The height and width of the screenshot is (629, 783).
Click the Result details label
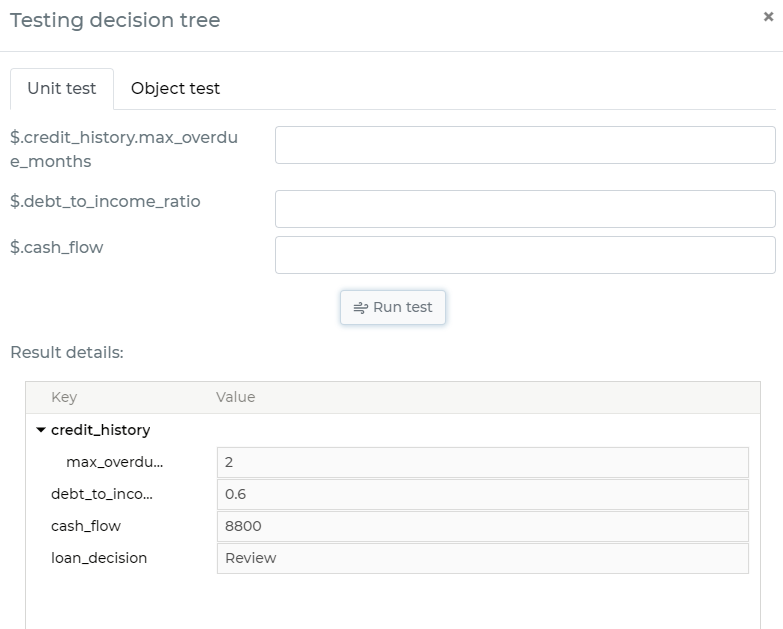click(67, 352)
